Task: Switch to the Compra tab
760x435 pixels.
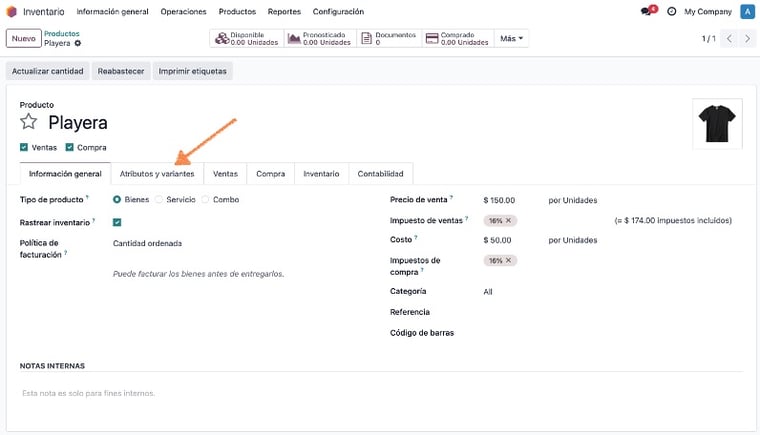Action: coord(270,174)
